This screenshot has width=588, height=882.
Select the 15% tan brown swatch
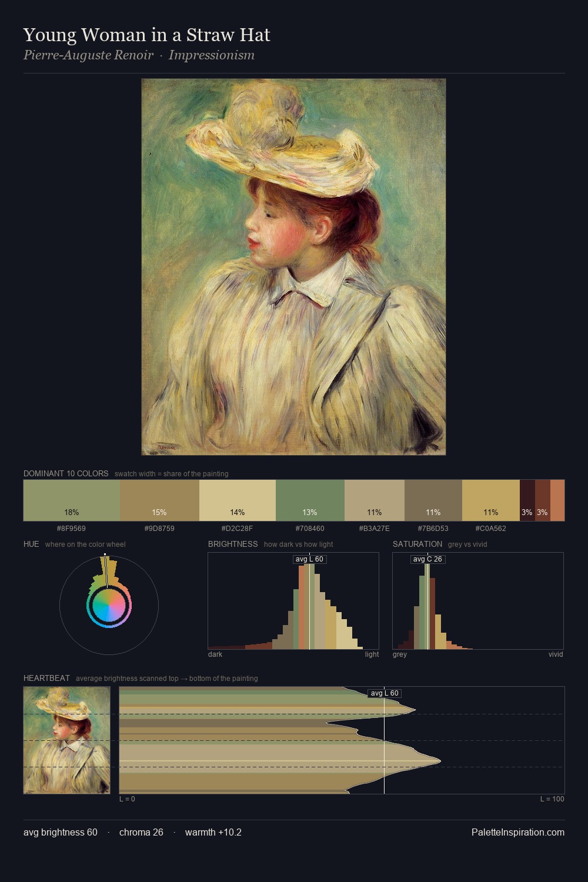159,500
